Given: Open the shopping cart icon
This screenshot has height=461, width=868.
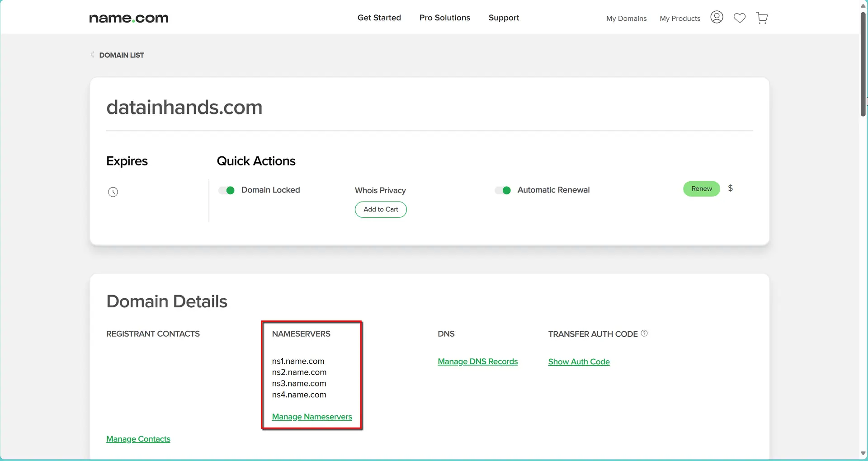Looking at the screenshot, I should pyautogui.click(x=762, y=18).
